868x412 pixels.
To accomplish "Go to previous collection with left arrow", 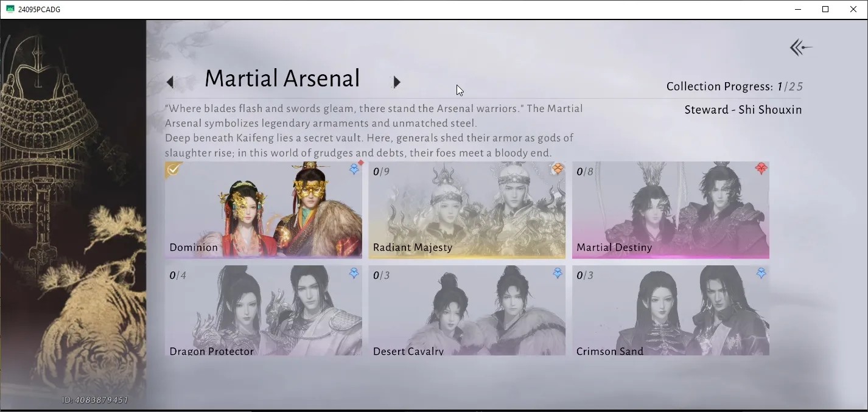I will 170,82.
